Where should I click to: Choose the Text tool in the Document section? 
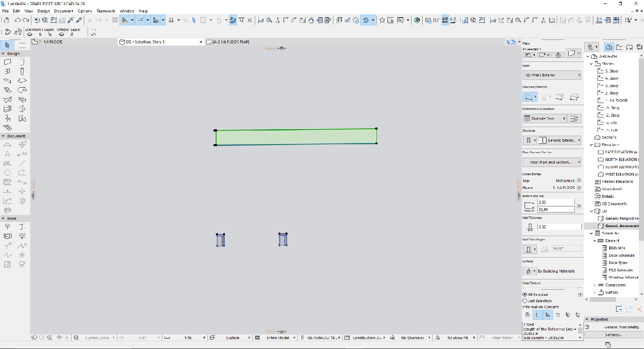[x=7, y=154]
